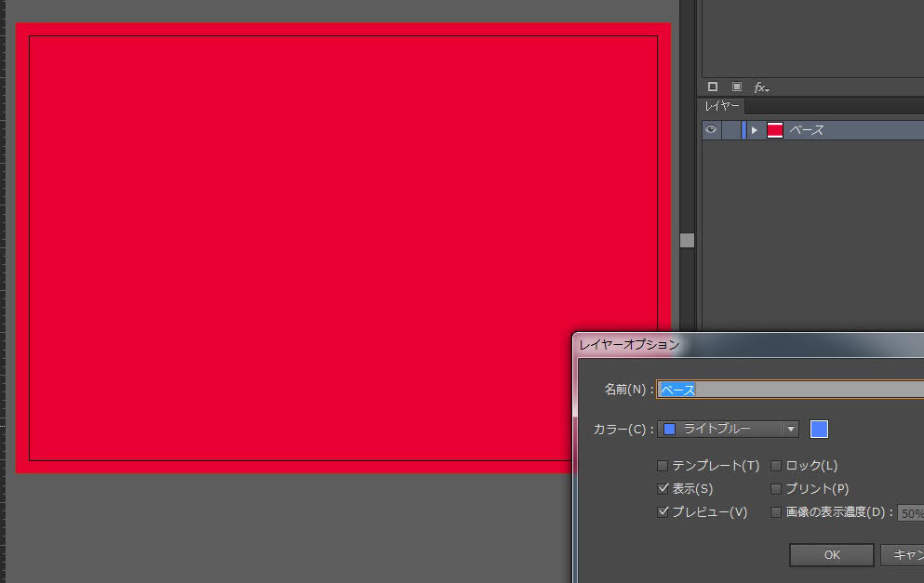Enable the ロック checkbox
The image size is (924, 583).
(x=776, y=466)
